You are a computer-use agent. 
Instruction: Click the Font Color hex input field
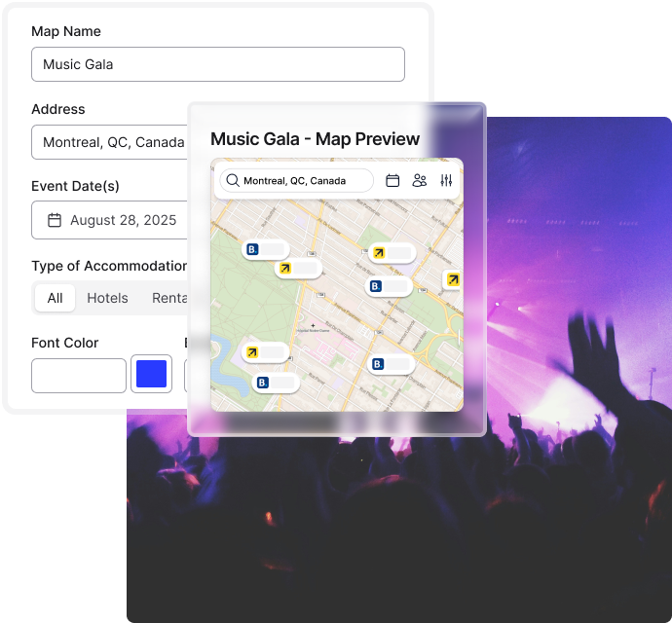point(79,376)
